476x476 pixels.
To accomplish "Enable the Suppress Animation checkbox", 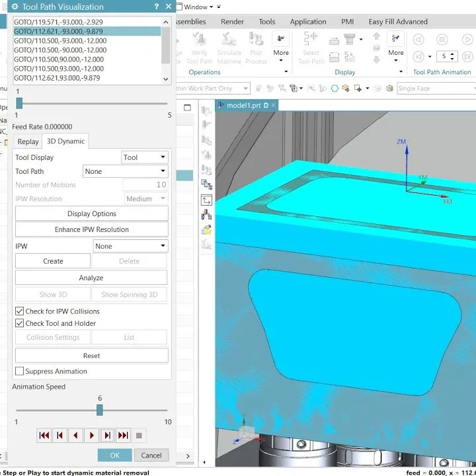I will pyautogui.click(x=19, y=371).
